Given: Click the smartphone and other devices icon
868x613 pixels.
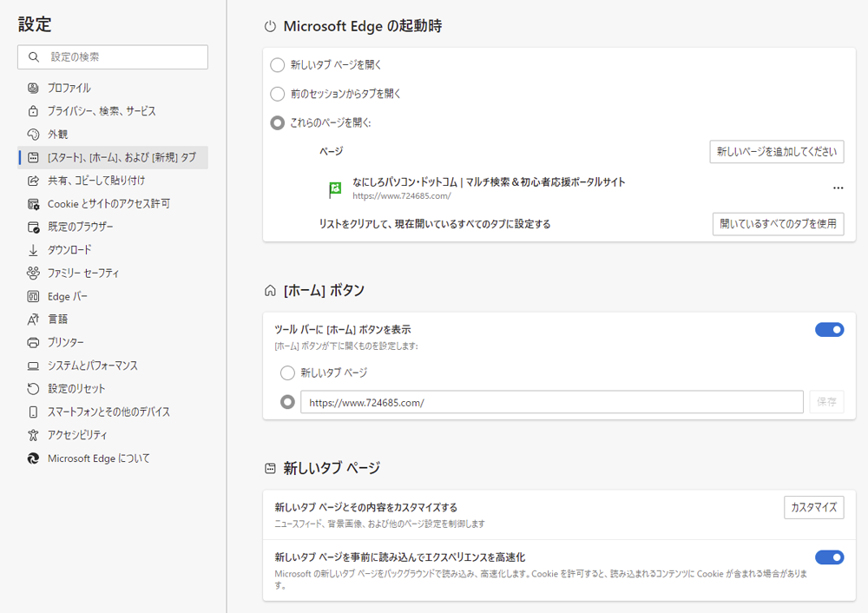Looking at the screenshot, I should point(33,412).
